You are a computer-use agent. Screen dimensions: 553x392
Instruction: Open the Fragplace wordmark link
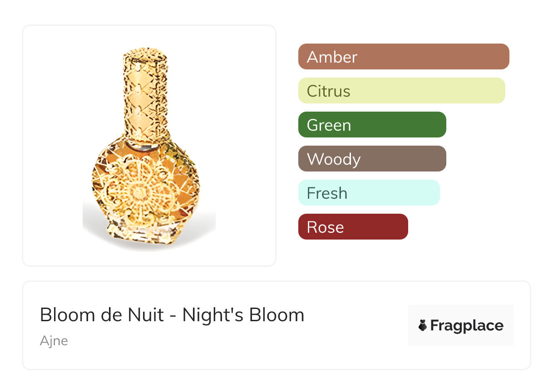click(467, 326)
